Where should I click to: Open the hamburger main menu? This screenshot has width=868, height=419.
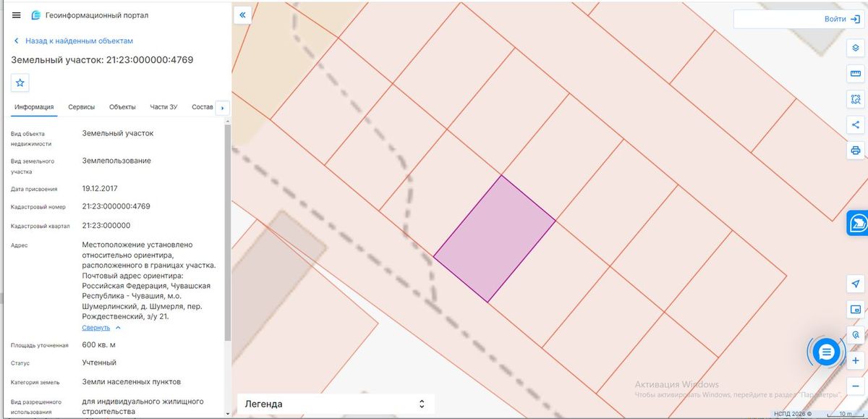click(17, 15)
